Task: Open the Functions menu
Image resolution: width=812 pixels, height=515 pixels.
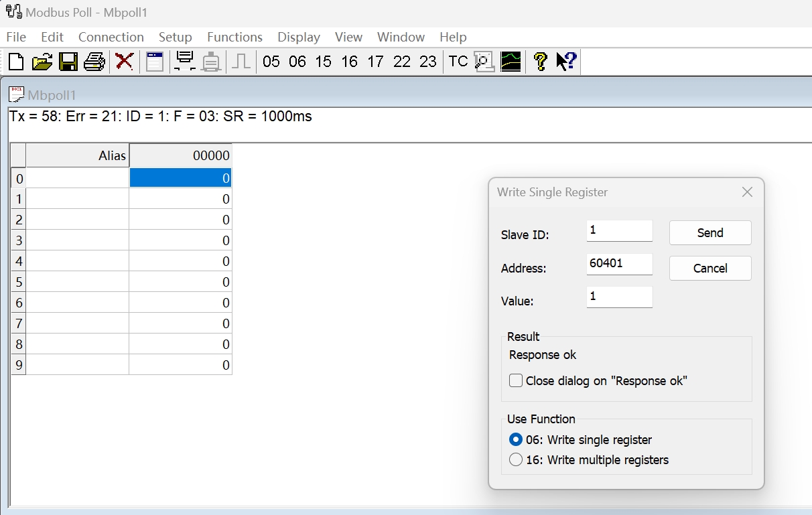Action: (234, 37)
